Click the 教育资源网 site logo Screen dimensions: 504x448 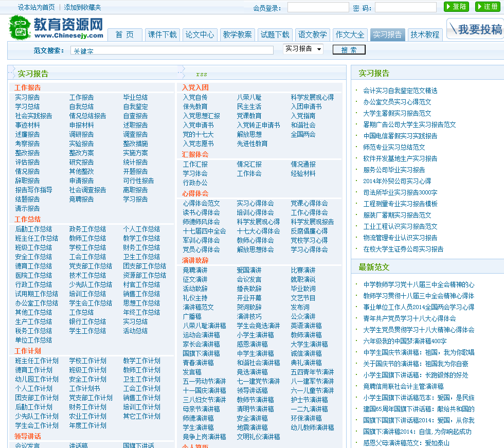[x=56, y=28]
